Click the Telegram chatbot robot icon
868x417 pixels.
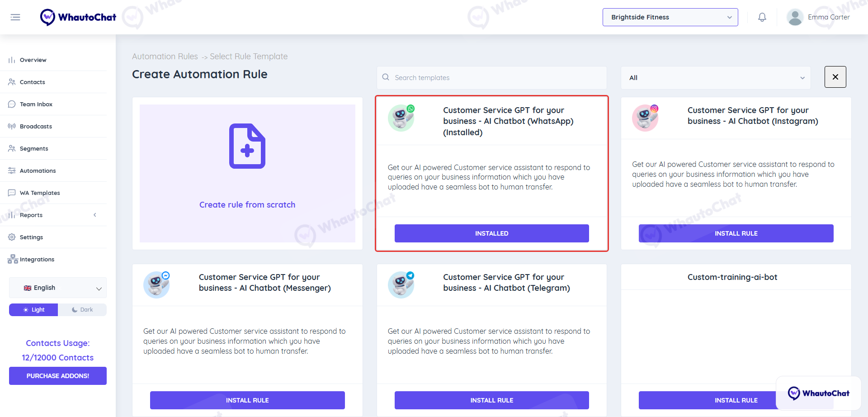(x=401, y=284)
